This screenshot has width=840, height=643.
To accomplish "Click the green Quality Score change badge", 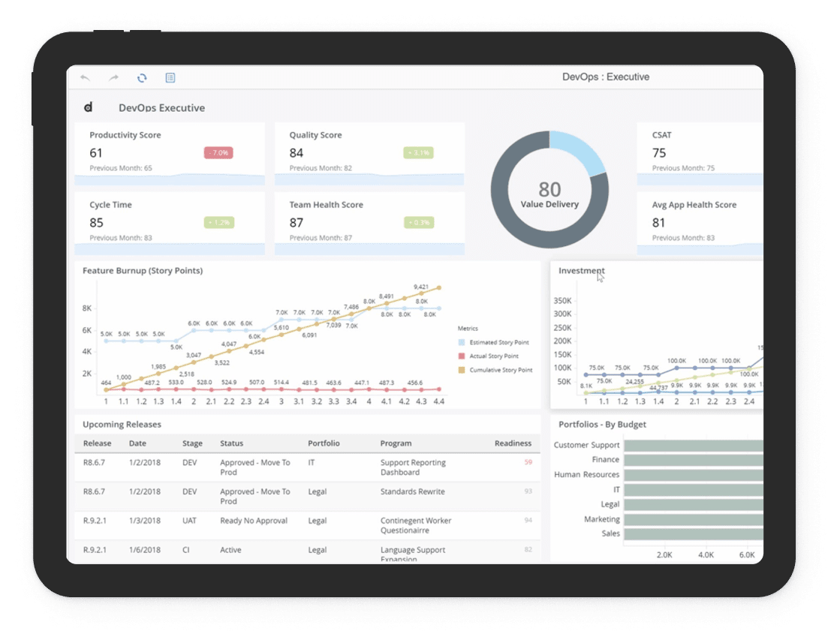I will tap(418, 152).
